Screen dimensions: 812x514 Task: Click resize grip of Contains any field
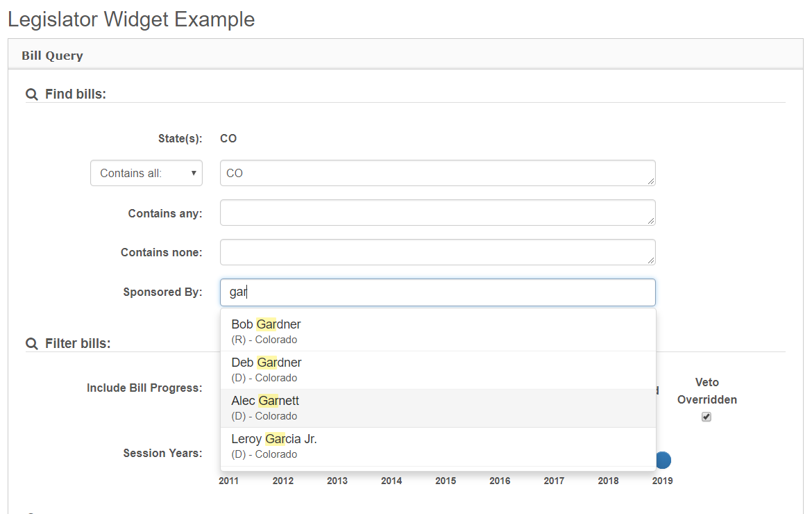(650, 220)
